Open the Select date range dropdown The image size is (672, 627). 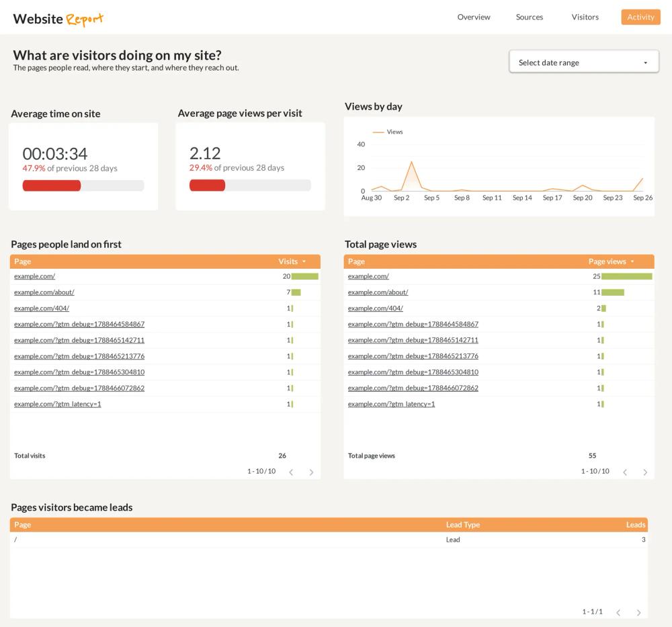[x=584, y=62]
